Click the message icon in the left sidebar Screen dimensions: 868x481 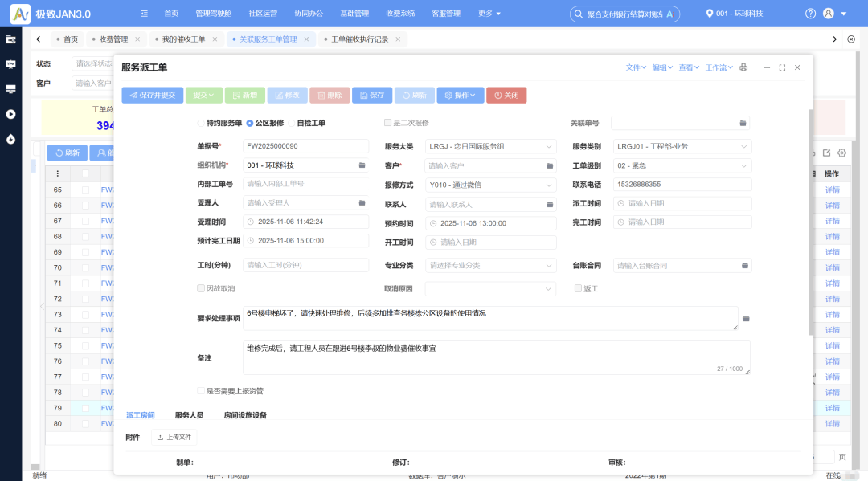point(10,64)
